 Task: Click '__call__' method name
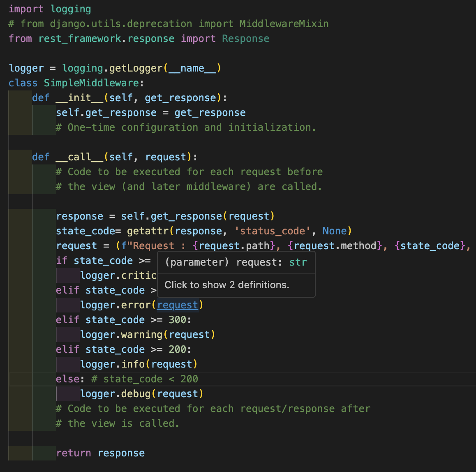[79, 157]
